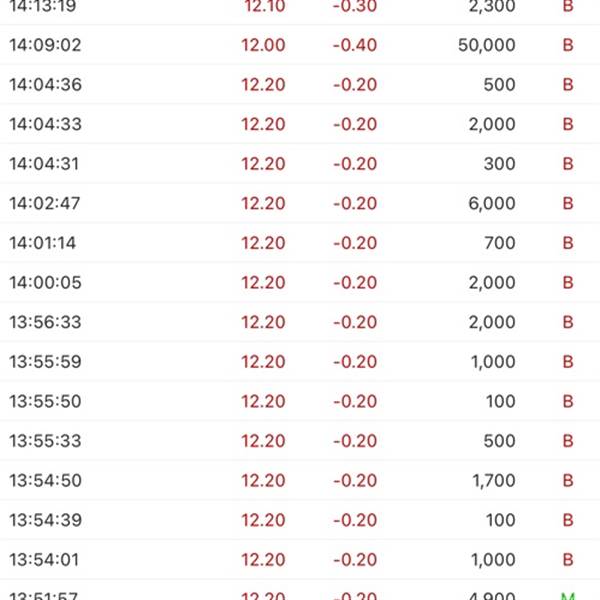The width and height of the screenshot is (600, 600).
Task: Select the 500 volume at 13:55:33
Action: click(499, 441)
